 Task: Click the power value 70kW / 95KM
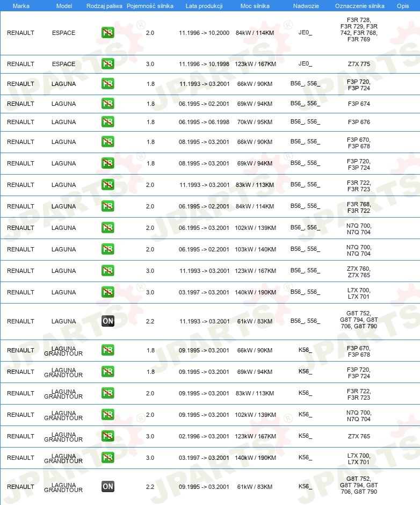tap(255, 122)
